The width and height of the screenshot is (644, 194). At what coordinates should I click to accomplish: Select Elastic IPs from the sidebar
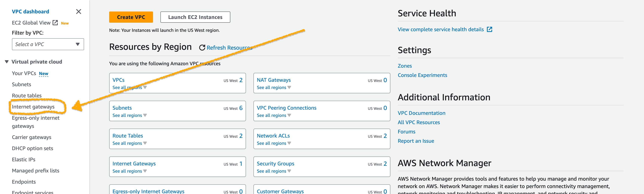23,159
